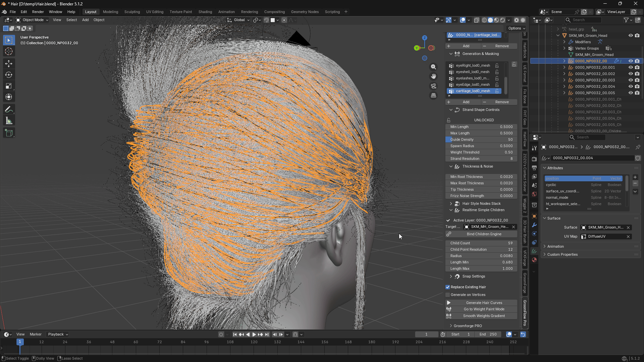Viewport: 644px width, 362px height.
Task: Click the outliner Search field
Action: pyautogui.click(x=583, y=20)
